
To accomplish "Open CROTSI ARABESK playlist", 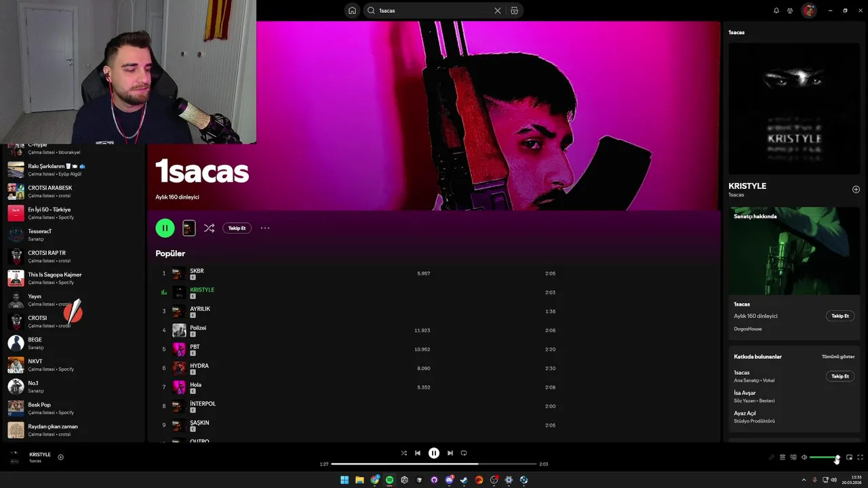I will coord(73,191).
